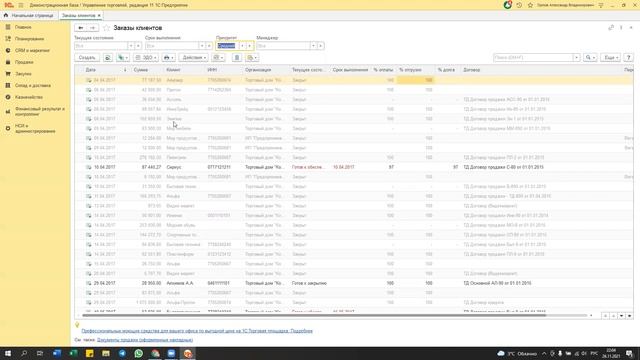Expand the search field history dropdown
Viewport: 640px width, 360px height.
576,58
